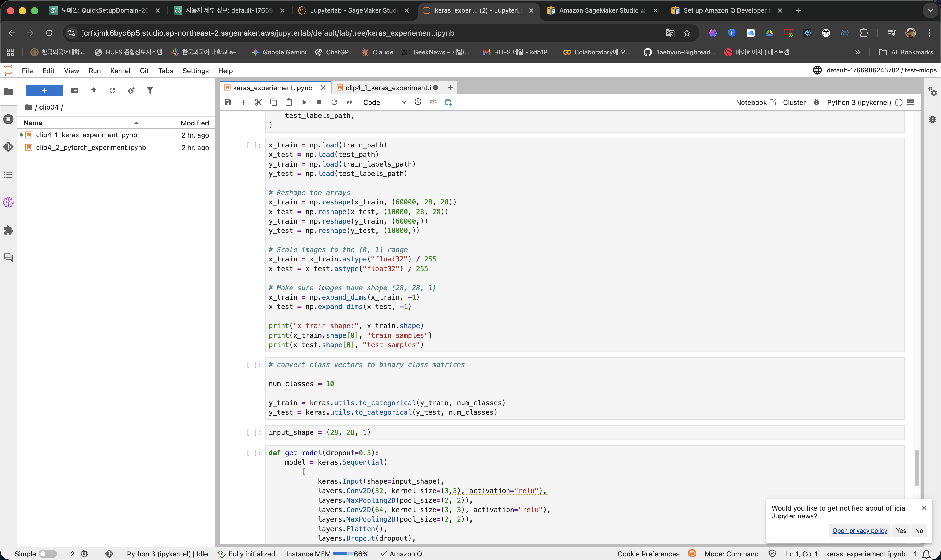Image resolution: width=941 pixels, height=560 pixels.
Task: Toggle file filter in file browser
Action: 150,90
